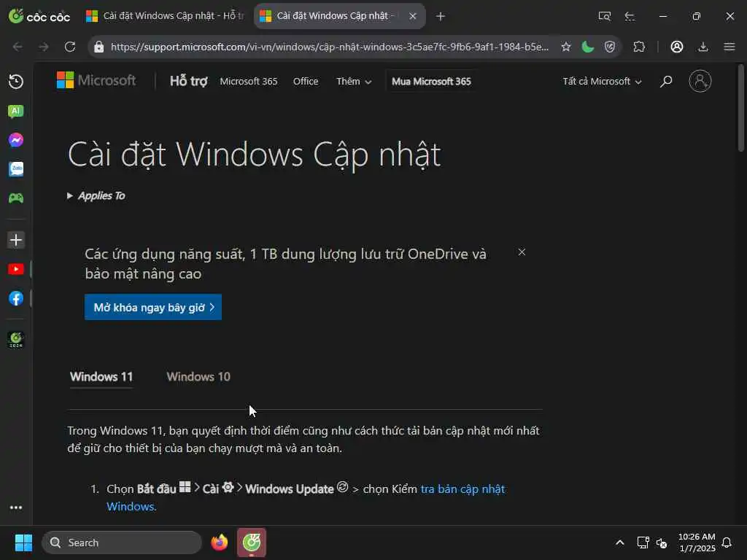Screen dimensions: 747x560
Task: Open the browser profile account icon
Action: click(x=676, y=47)
